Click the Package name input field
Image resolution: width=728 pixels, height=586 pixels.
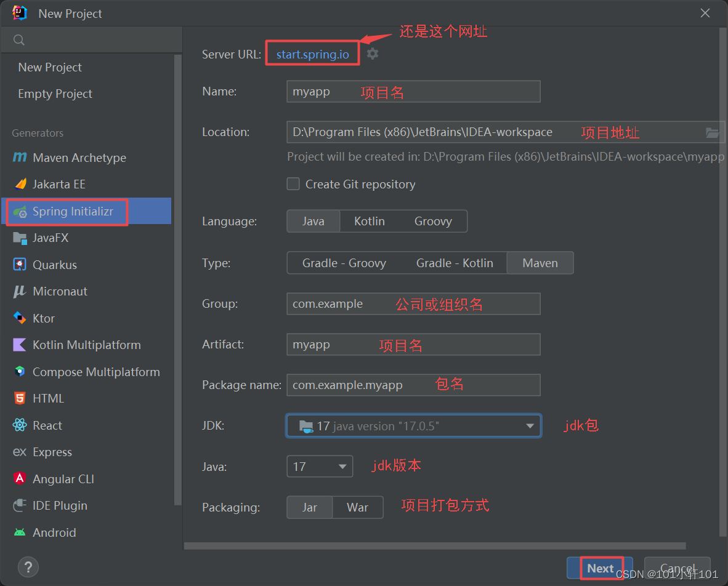tap(414, 385)
